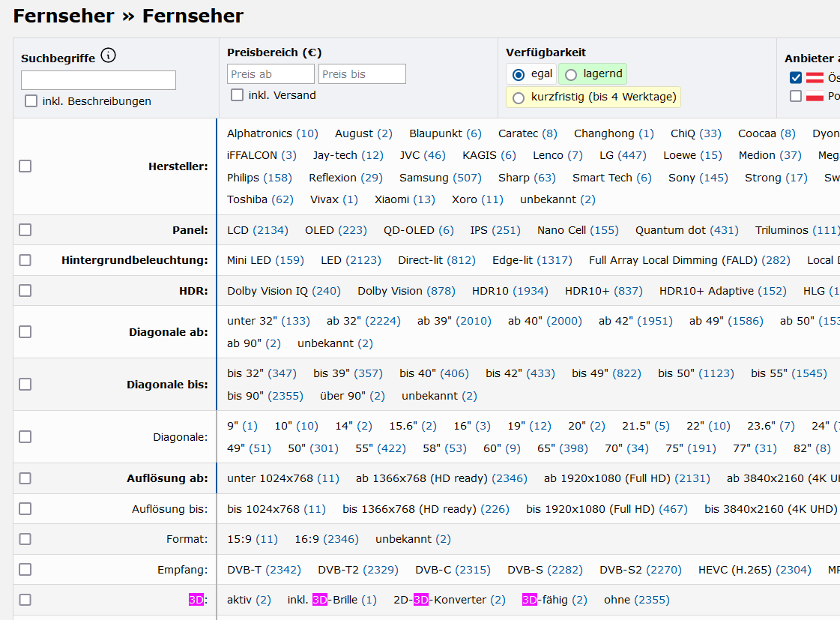
Task: Select the egal availability radio button
Action: [x=518, y=74]
